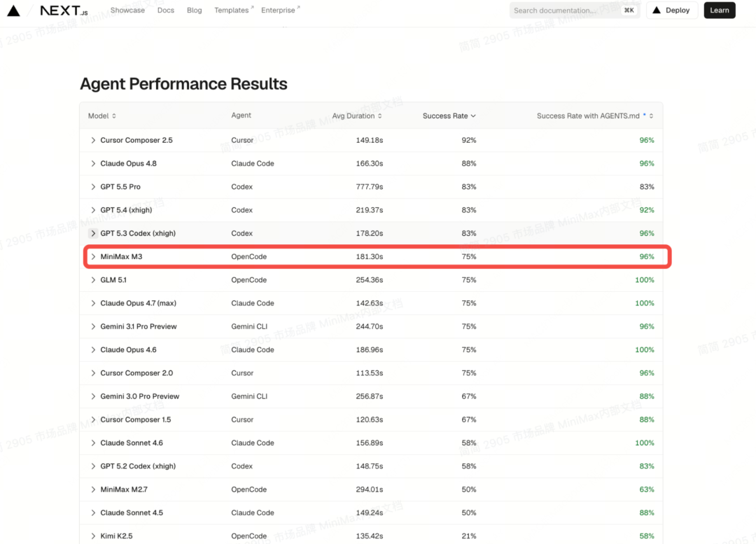Expand the Kimi K2.5 row
Image resolution: width=756 pixels, height=544 pixels.
point(93,536)
